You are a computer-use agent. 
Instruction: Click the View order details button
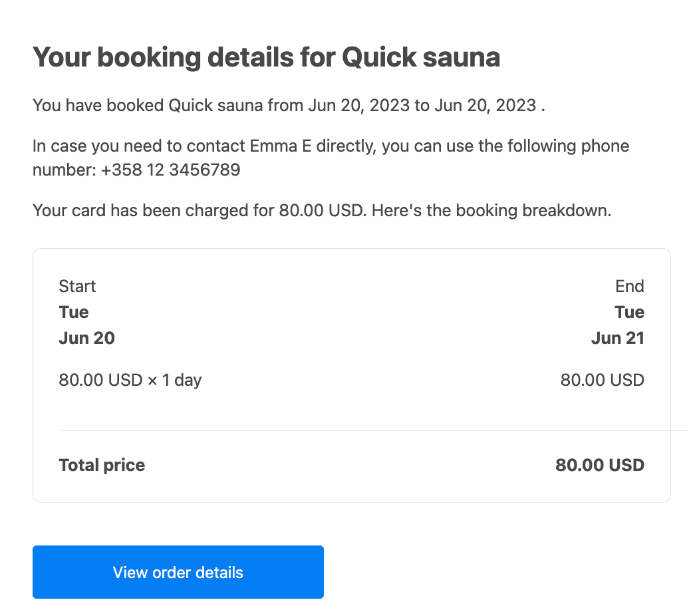point(178,572)
